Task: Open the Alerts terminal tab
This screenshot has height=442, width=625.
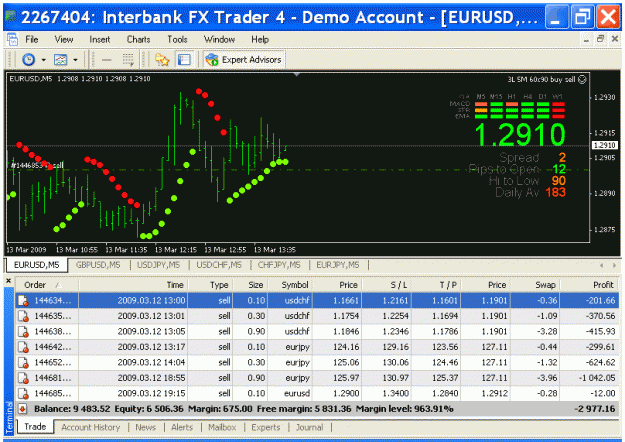Action: click(182, 427)
